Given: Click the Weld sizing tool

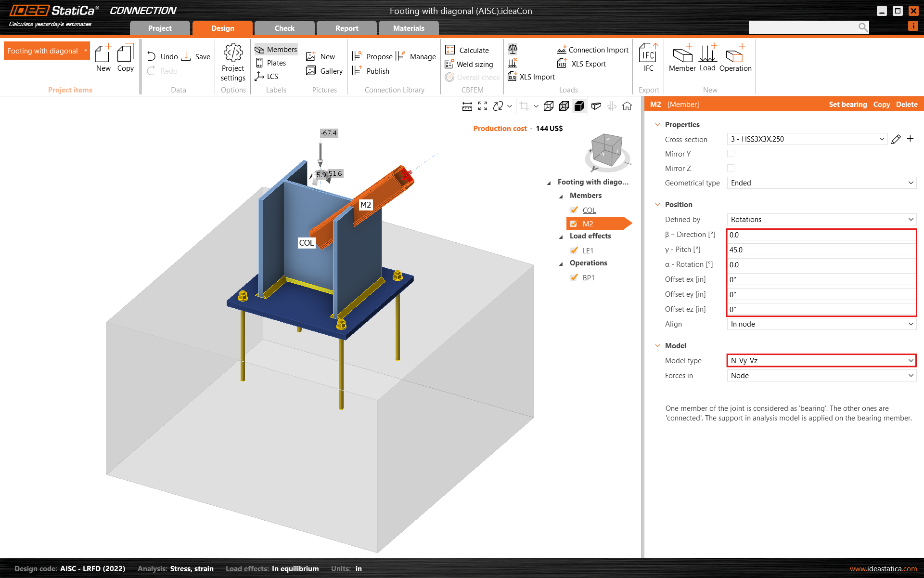Looking at the screenshot, I should click(470, 64).
